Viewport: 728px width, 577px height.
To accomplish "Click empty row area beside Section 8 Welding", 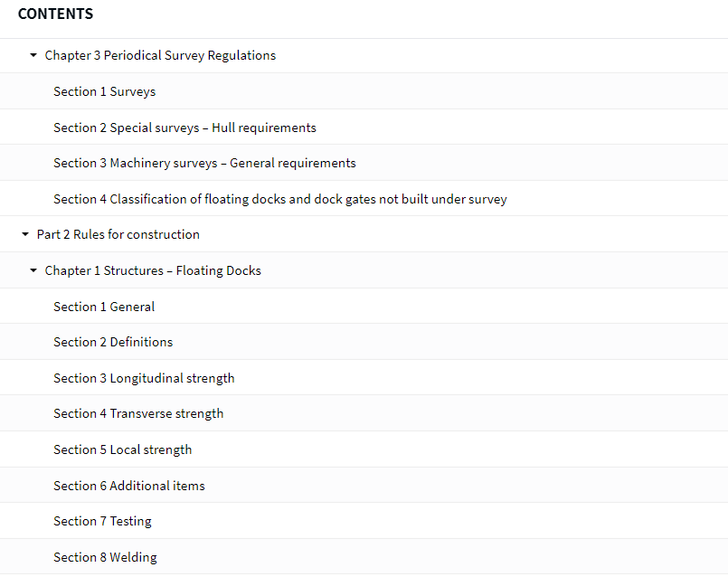I will coord(441,557).
